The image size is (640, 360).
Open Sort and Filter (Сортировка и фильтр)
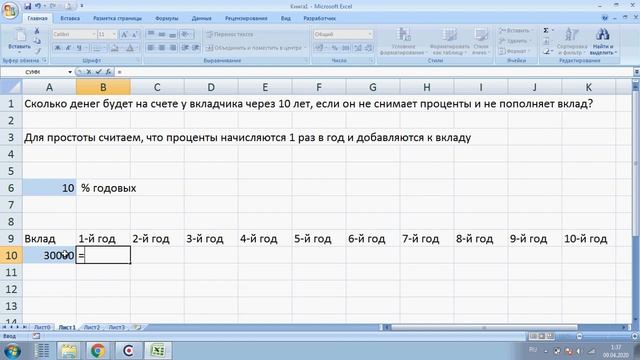[x=571, y=41]
